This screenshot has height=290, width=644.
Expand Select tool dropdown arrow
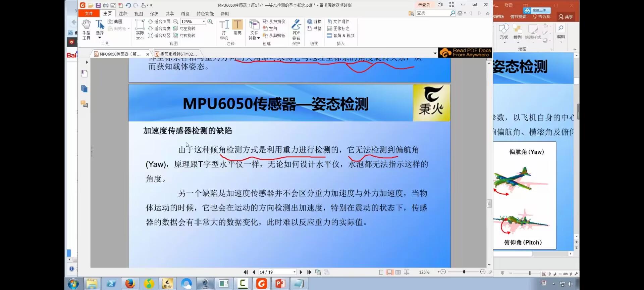[100, 38]
